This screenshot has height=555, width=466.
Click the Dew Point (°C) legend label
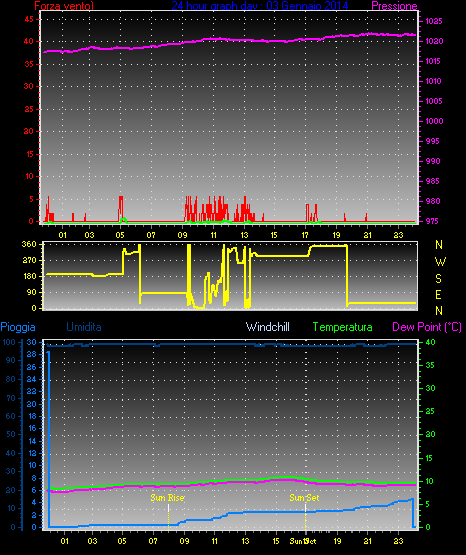(x=427, y=327)
